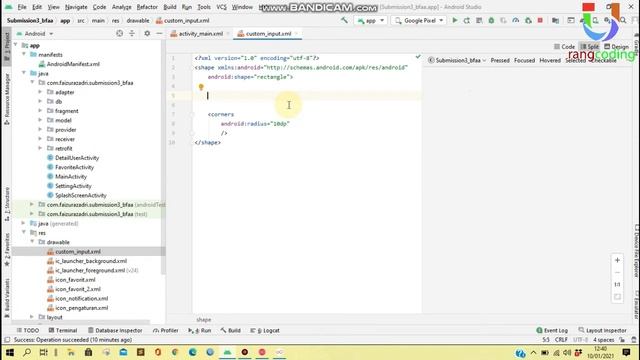Viewport: 640px width, 360px height.
Task: Open the Event Log
Action: pos(552,330)
